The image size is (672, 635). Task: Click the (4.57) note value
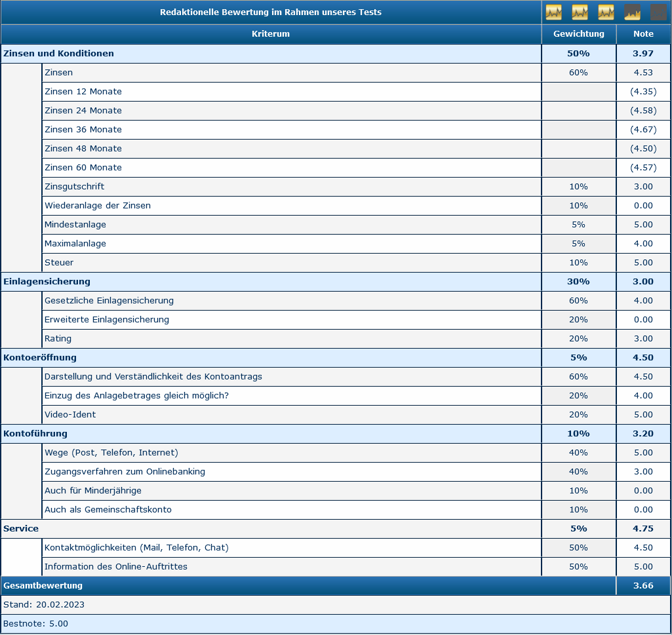point(643,168)
